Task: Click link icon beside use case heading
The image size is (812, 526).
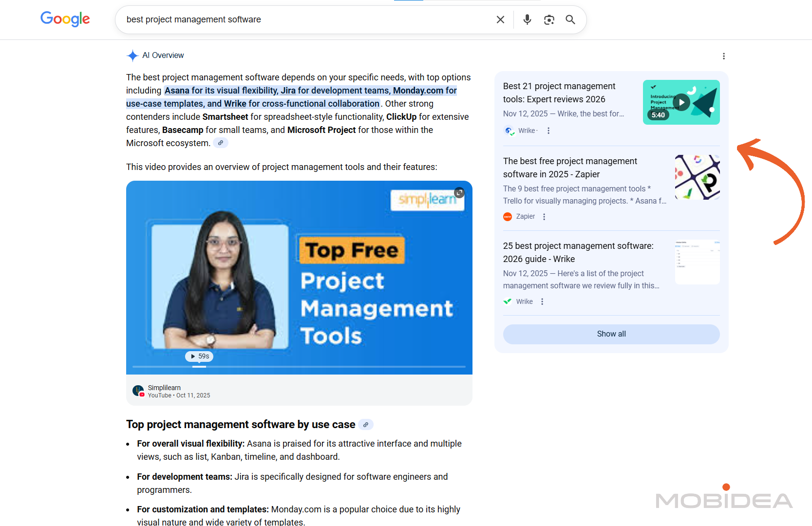Action: (366, 425)
